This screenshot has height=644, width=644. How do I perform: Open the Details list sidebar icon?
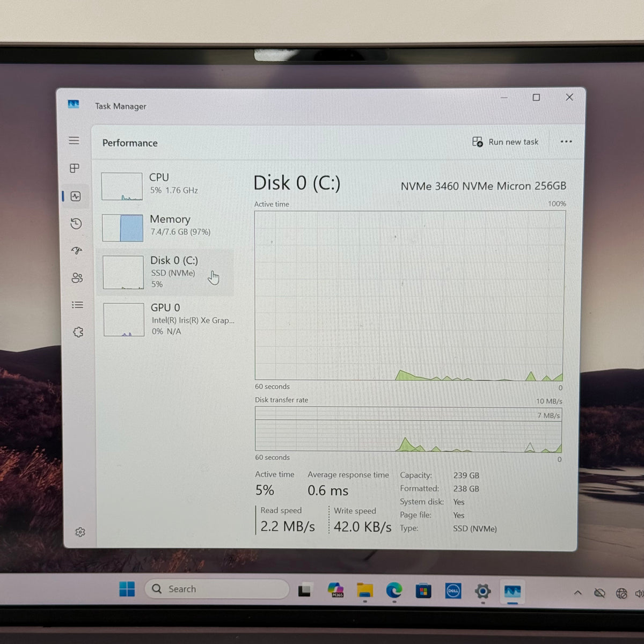(x=78, y=305)
